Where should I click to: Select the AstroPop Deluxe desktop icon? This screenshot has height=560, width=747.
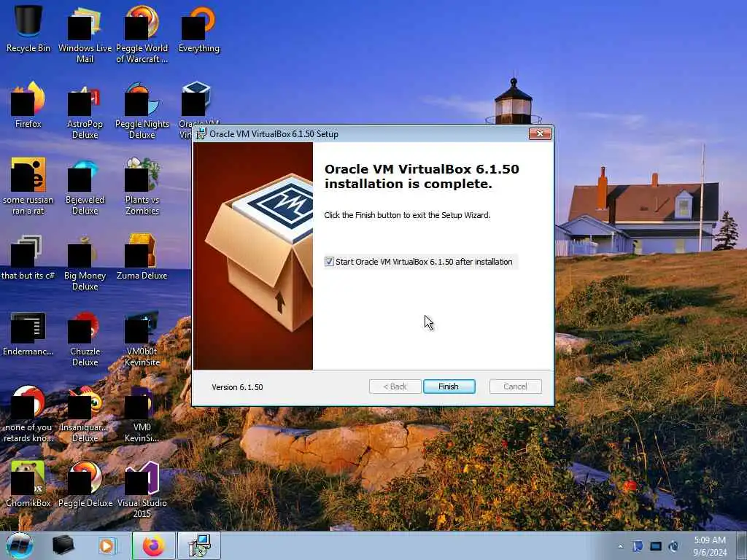point(85,111)
